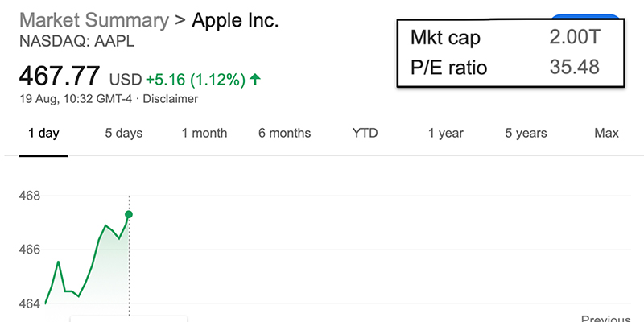Click the P/E ratio 35.48 value

574,67
